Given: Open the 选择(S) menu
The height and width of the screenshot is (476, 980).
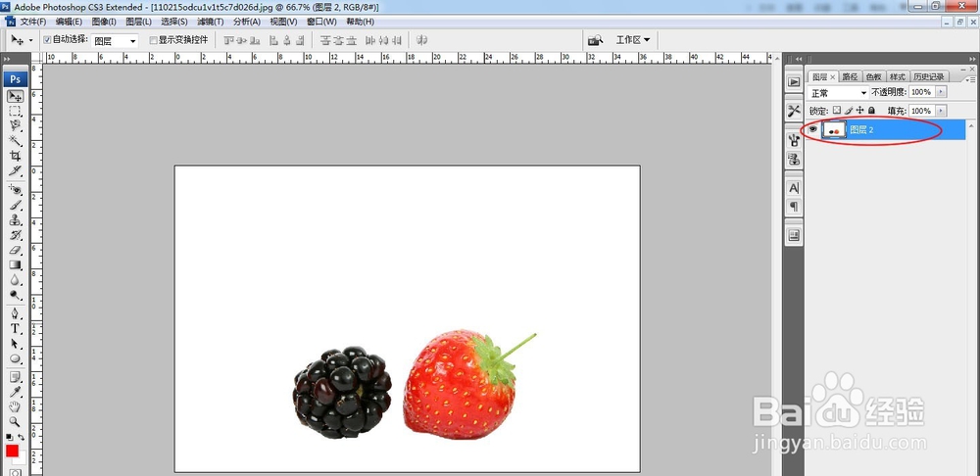Looking at the screenshot, I should [174, 22].
